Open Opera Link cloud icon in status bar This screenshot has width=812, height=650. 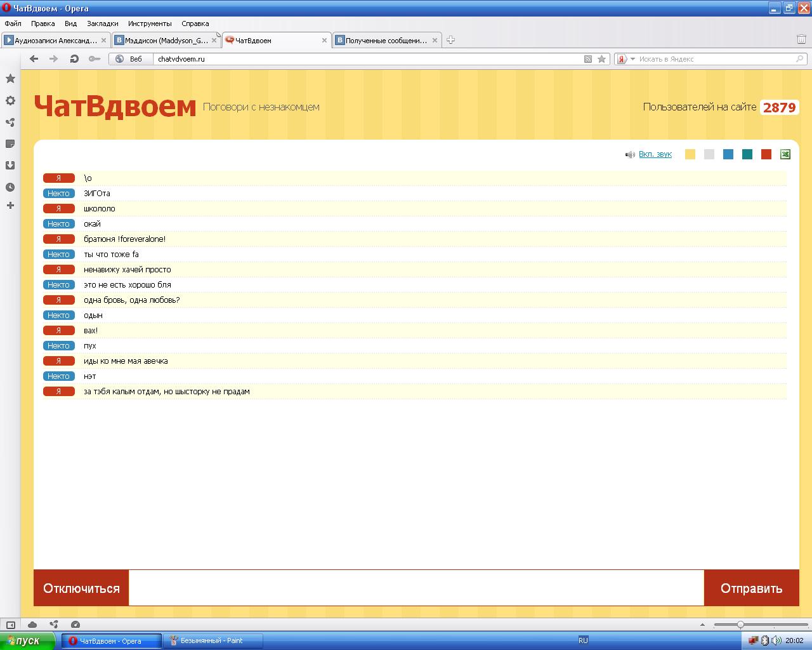[32, 625]
